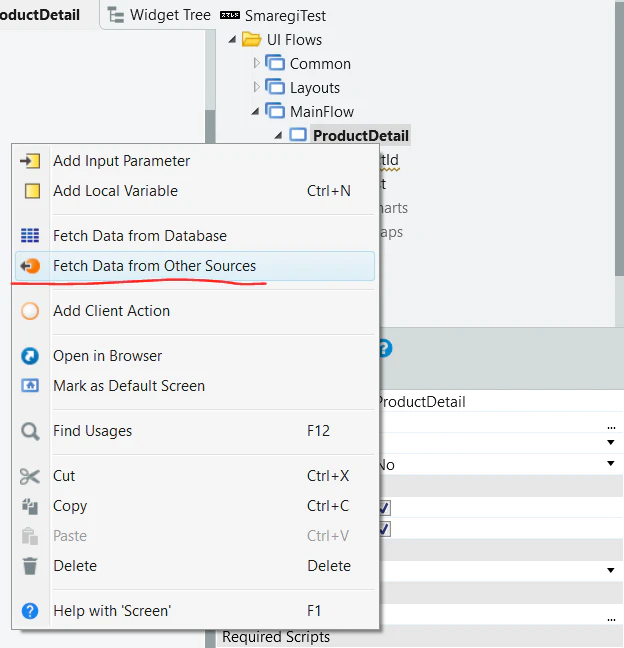Click the Fetch Data from Database grid icon

[x=30, y=236]
